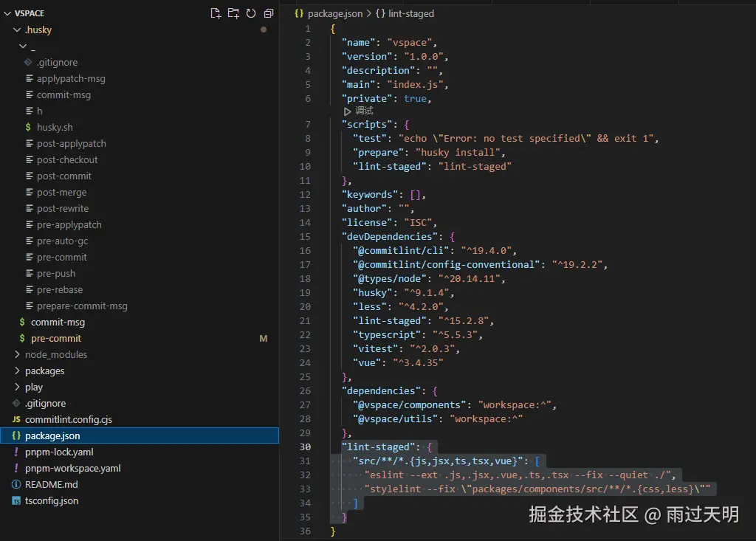Click line number 15 in the gutter

305,236
